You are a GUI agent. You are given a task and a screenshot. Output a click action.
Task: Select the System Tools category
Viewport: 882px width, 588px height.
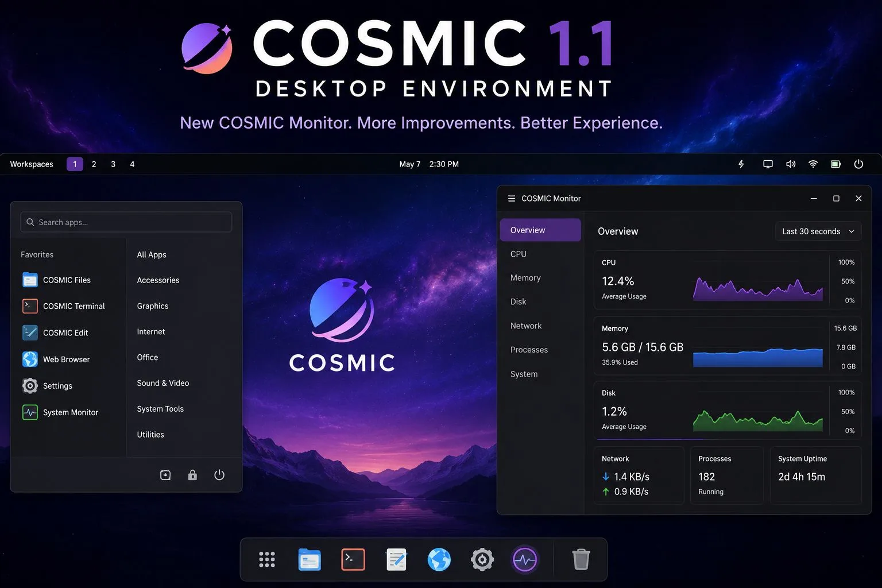pos(160,409)
